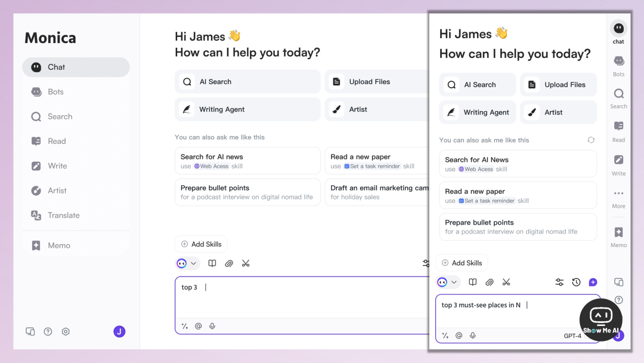The height and width of the screenshot is (363, 644).
Task: Click the window layout icon in left sidebar
Action: click(30, 331)
